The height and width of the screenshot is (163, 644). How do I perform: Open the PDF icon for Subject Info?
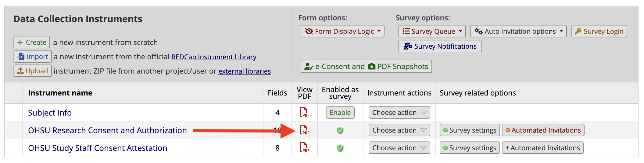(x=304, y=113)
